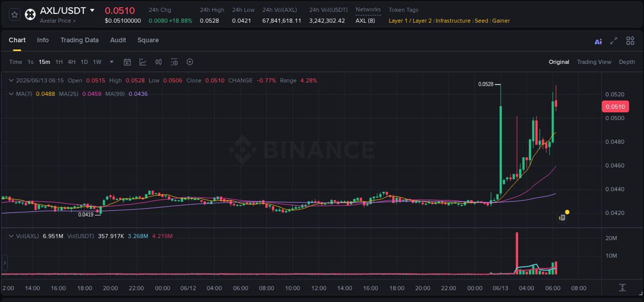Collapse the MA indicator row

pos(11,94)
